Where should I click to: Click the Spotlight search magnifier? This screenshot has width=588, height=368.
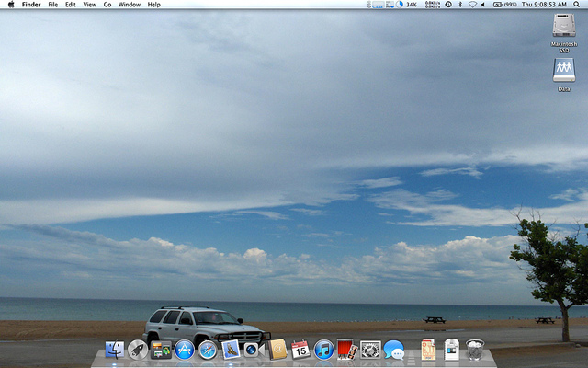pyautogui.click(x=576, y=5)
